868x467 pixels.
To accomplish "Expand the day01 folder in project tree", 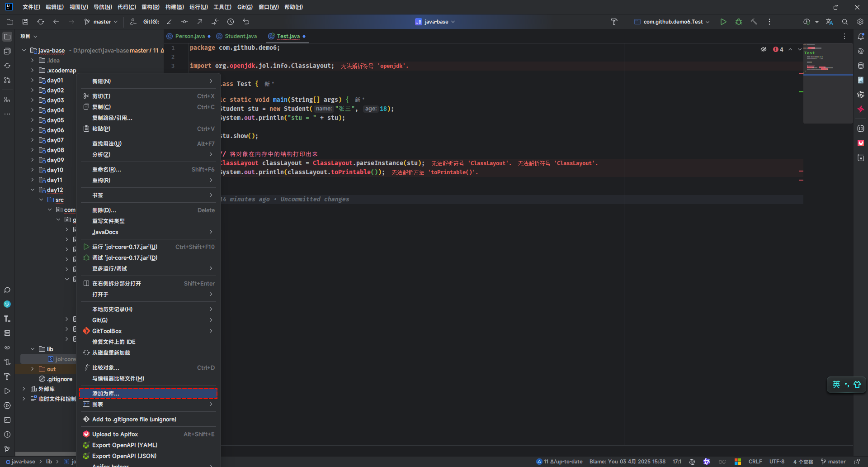I will 33,81.
